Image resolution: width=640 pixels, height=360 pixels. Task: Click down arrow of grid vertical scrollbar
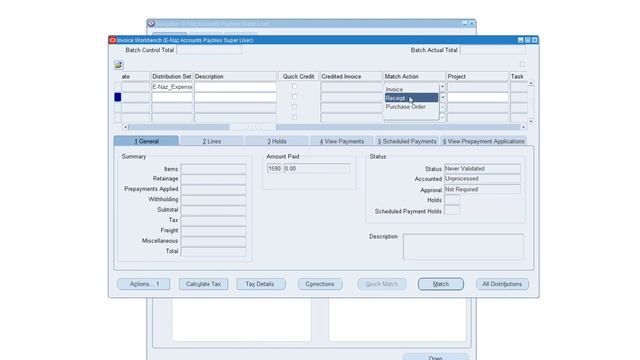coord(531,121)
